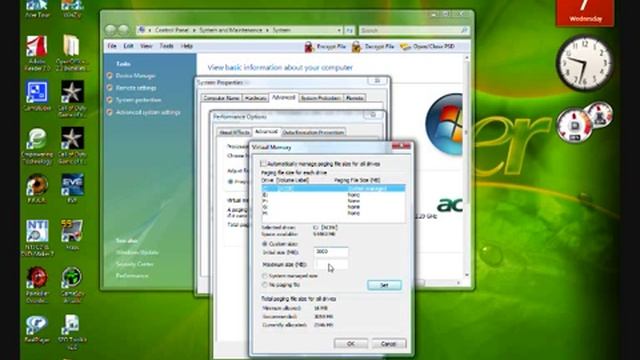Image resolution: width=640 pixels, height=360 pixels.
Task: Switch to Remote tab in System Properties
Action: pyautogui.click(x=355, y=98)
